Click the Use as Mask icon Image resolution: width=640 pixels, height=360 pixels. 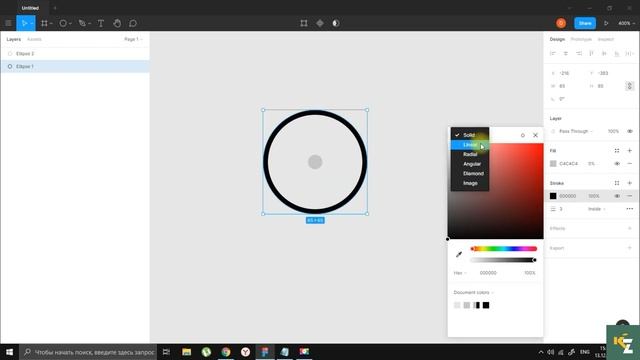click(336, 23)
